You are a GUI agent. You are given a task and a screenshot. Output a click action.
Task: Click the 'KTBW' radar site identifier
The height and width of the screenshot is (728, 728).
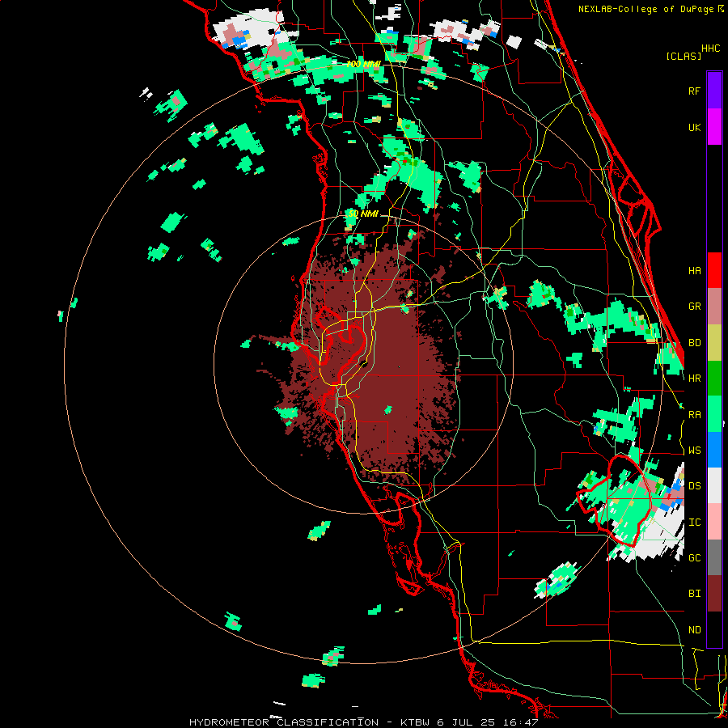tap(415, 722)
